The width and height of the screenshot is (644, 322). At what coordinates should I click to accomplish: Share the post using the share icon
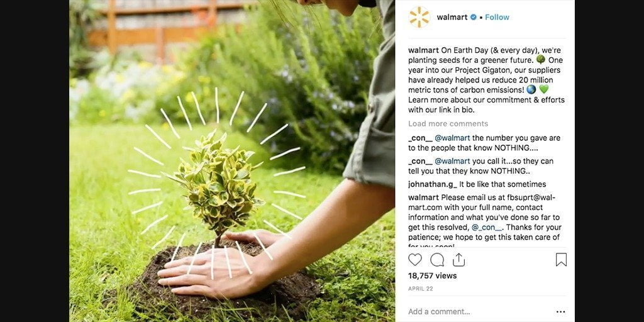coord(458,260)
